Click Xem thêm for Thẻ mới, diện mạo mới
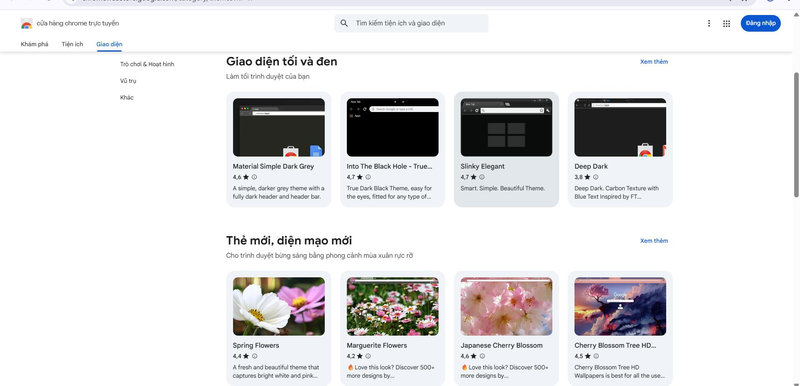The height and width of the screenshot is (386, 800). tap(654, 241)
